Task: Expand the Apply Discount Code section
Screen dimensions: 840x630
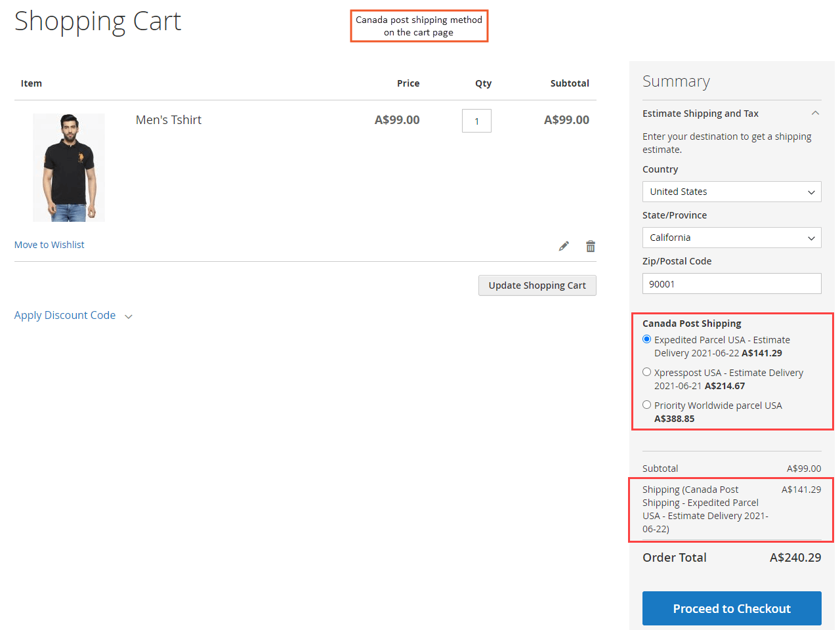Action: click(73, 316)
